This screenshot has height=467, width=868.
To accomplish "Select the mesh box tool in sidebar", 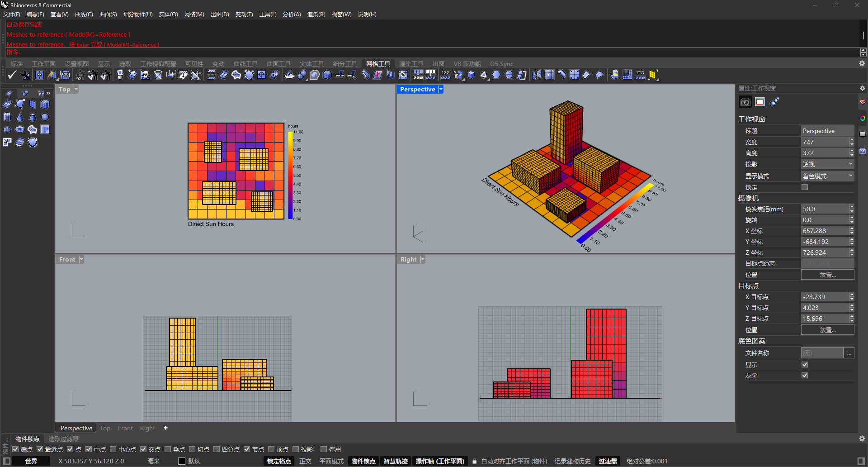I will click(45, 105).
